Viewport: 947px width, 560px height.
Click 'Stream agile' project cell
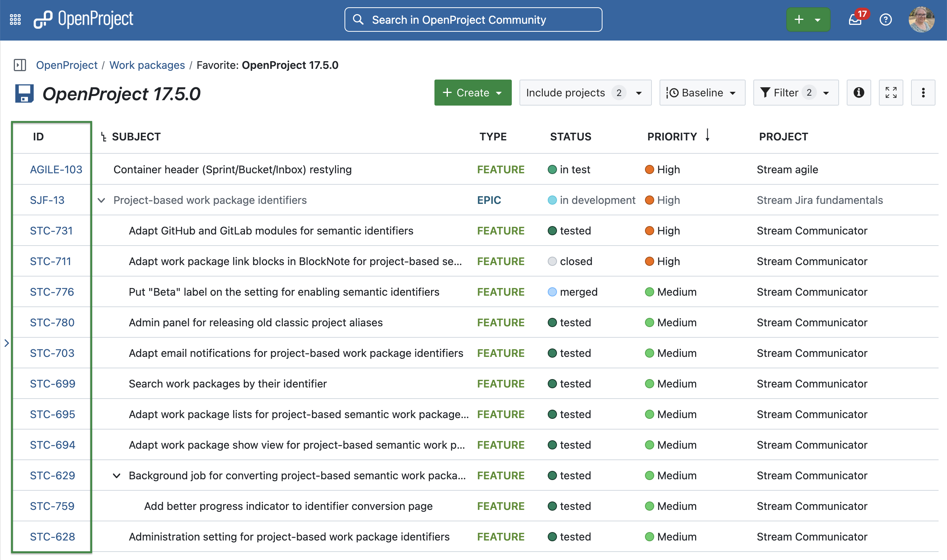tap(787, 169)
